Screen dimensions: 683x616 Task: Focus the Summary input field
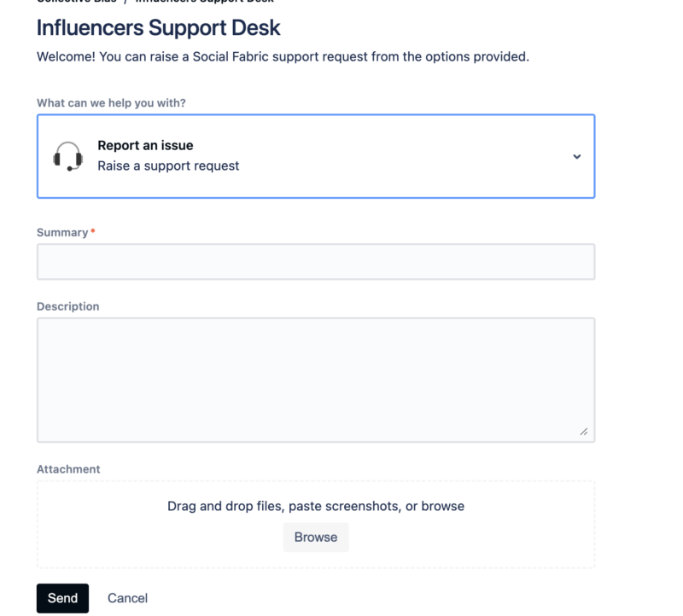coord(316,262)
